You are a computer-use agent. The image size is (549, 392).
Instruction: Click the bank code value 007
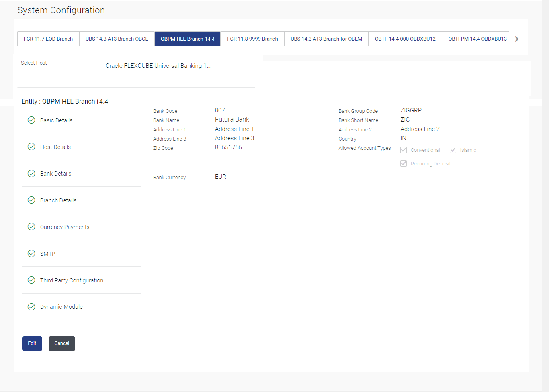click(x=220, y=110)
